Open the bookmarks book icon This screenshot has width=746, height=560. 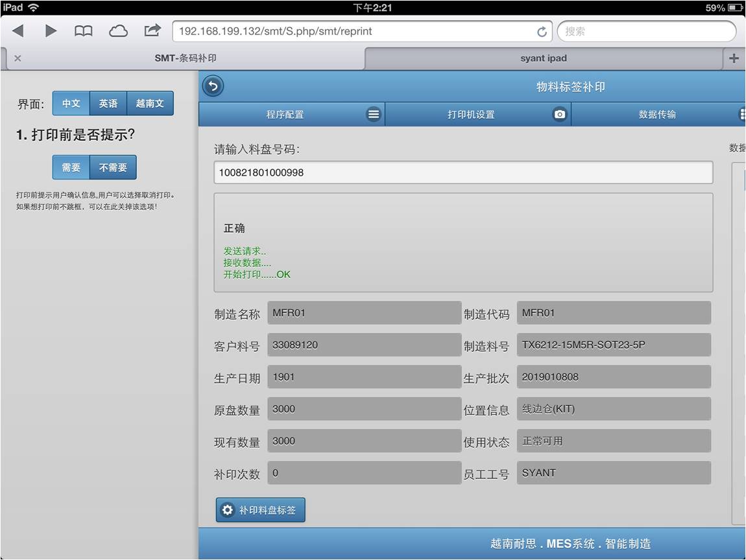(x=84, y=30)
